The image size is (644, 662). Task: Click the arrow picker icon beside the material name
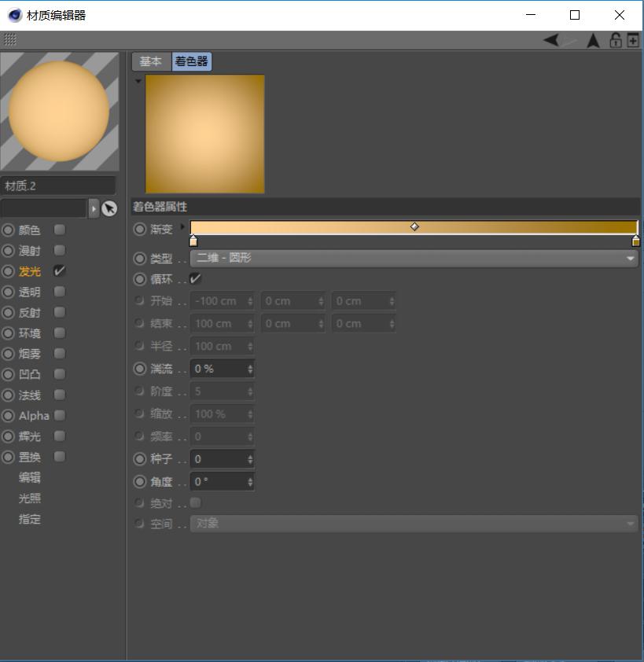[109, 208]
